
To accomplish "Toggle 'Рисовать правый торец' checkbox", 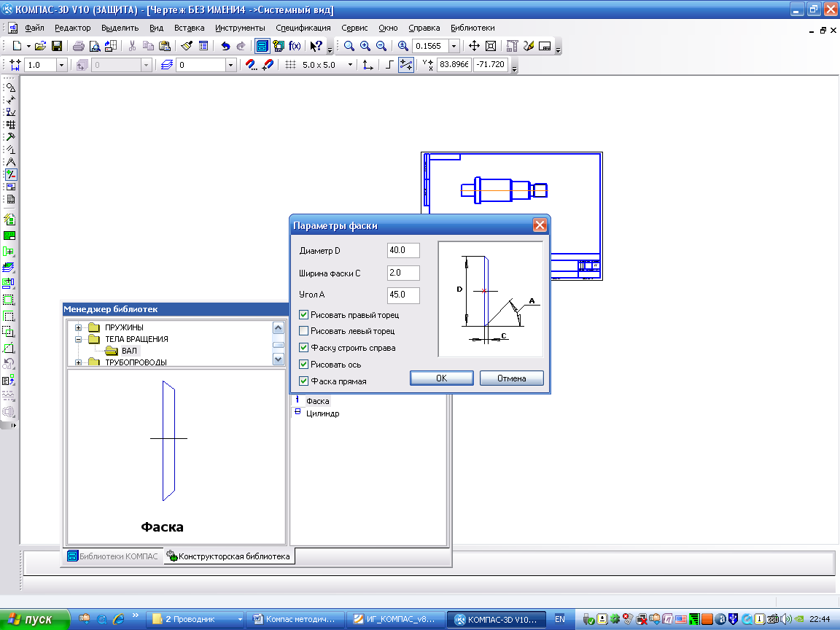I will (x=304, y=315).
